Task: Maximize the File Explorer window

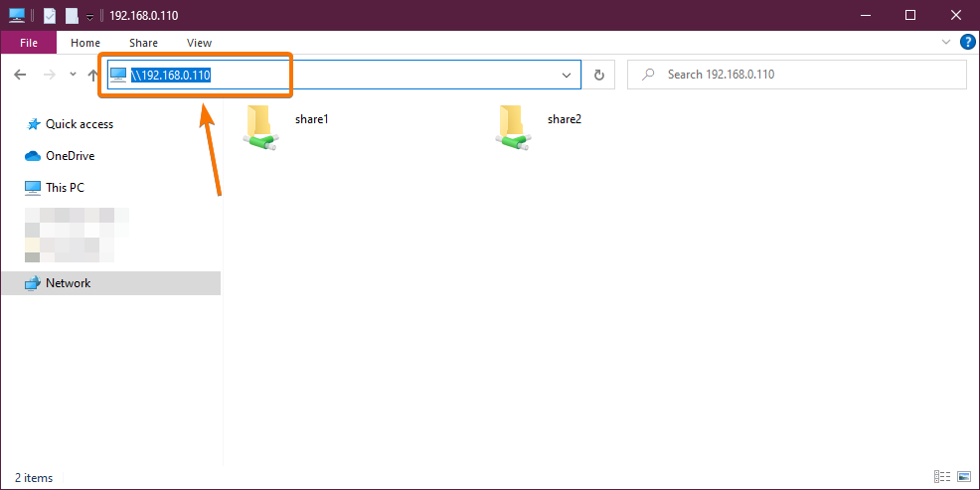Action: (910, 16)
